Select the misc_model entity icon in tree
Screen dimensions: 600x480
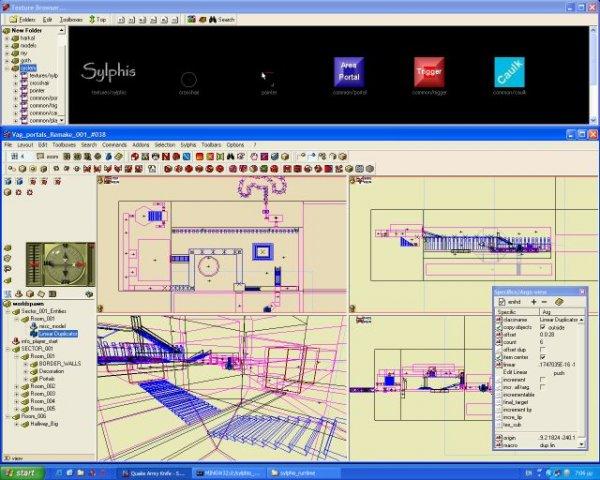(x=34, y=326)
